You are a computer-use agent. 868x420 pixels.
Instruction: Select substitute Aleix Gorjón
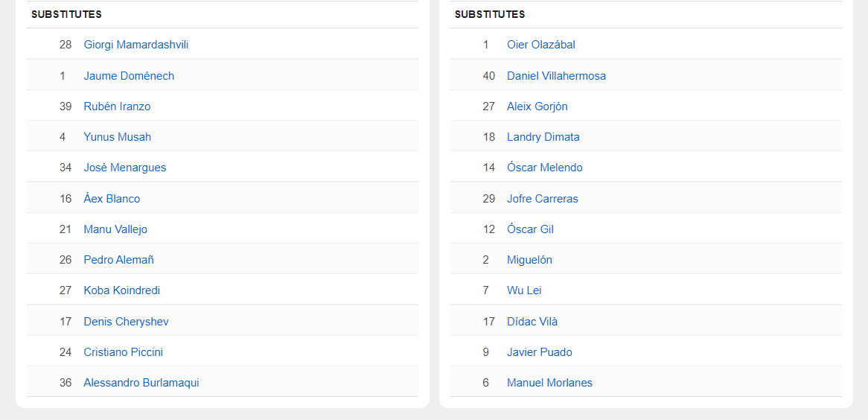537,106
